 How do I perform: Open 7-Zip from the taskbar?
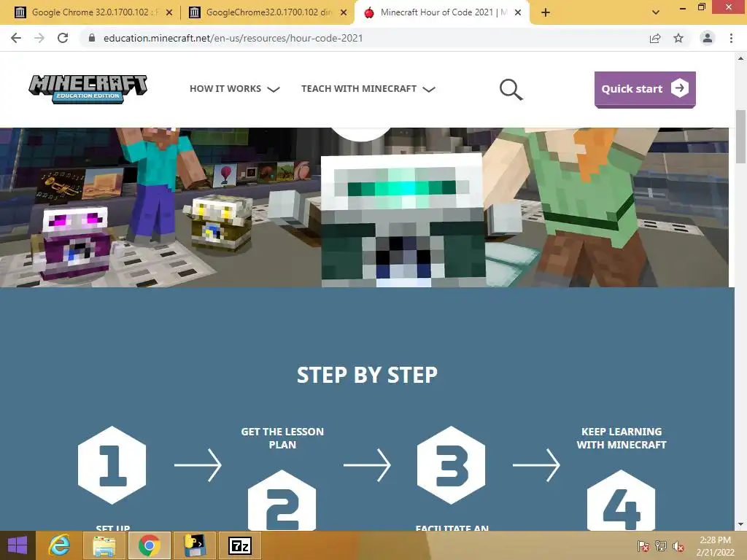click(239, 545)
